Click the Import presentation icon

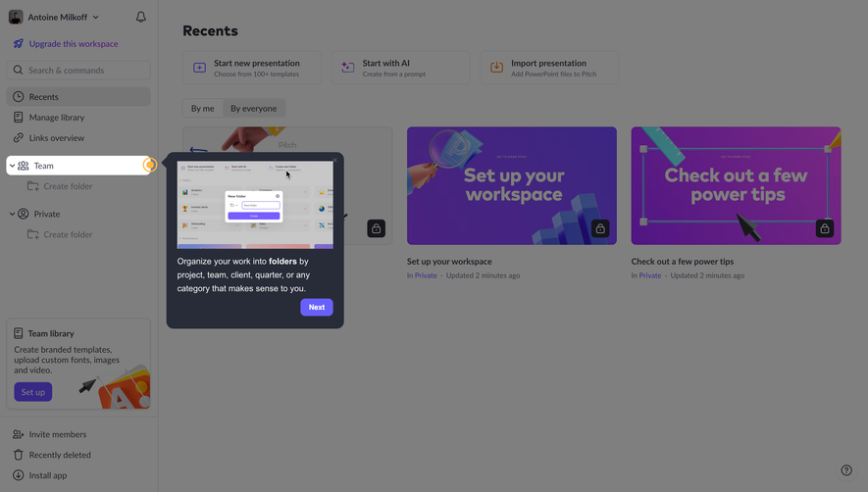coord(496,68)
